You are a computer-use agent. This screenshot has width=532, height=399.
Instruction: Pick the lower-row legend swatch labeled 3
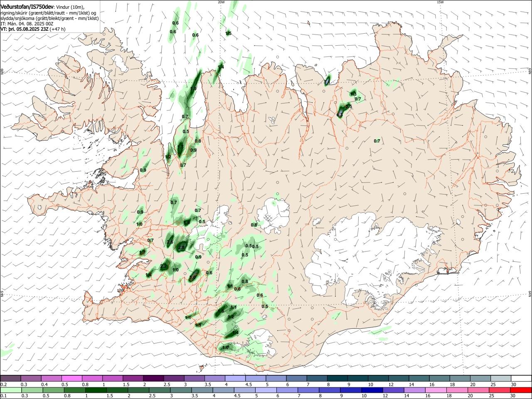pyautogui.click(x=181, y=390)
